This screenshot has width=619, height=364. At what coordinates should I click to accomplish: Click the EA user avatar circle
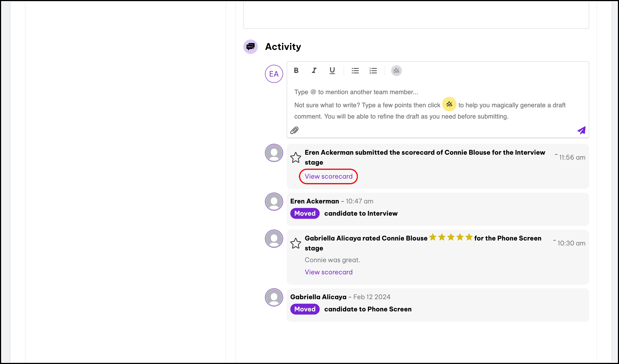click(274, 74)
